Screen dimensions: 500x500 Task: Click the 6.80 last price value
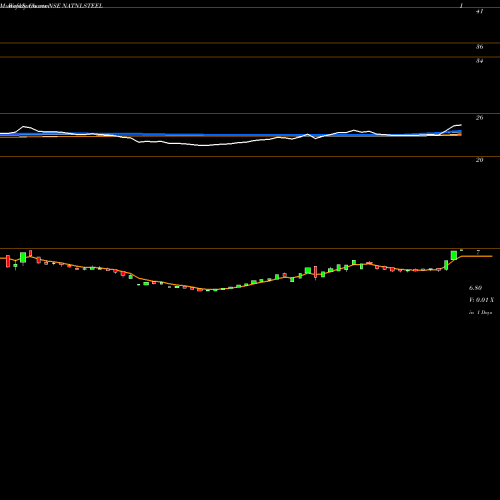[x=475, y=288]
